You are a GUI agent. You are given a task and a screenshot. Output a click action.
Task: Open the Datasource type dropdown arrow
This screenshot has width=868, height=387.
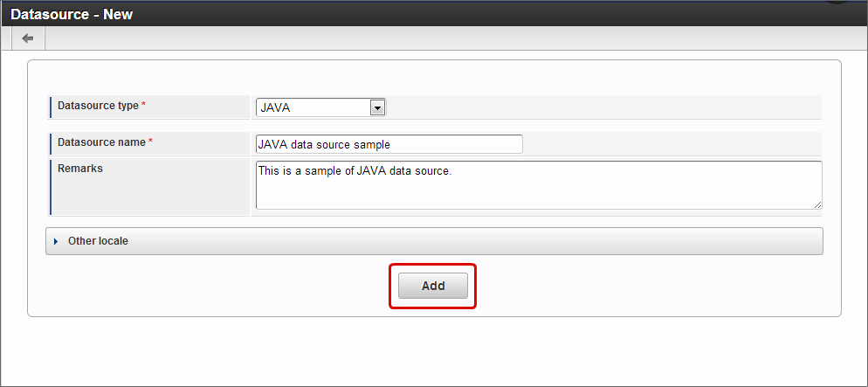point(377,107)
